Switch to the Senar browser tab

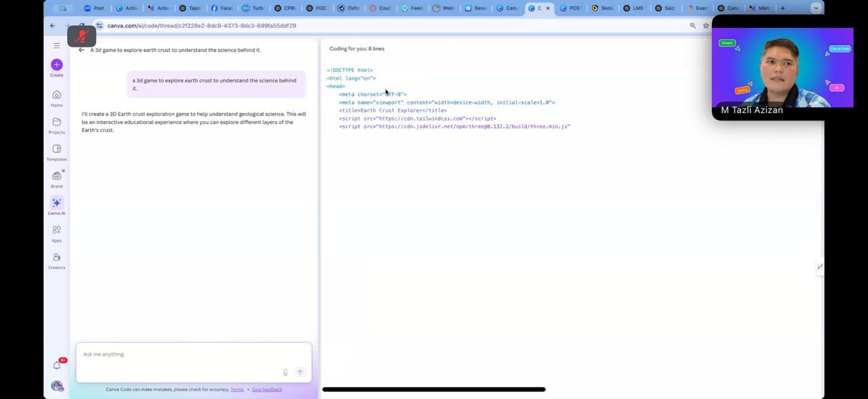476,8
